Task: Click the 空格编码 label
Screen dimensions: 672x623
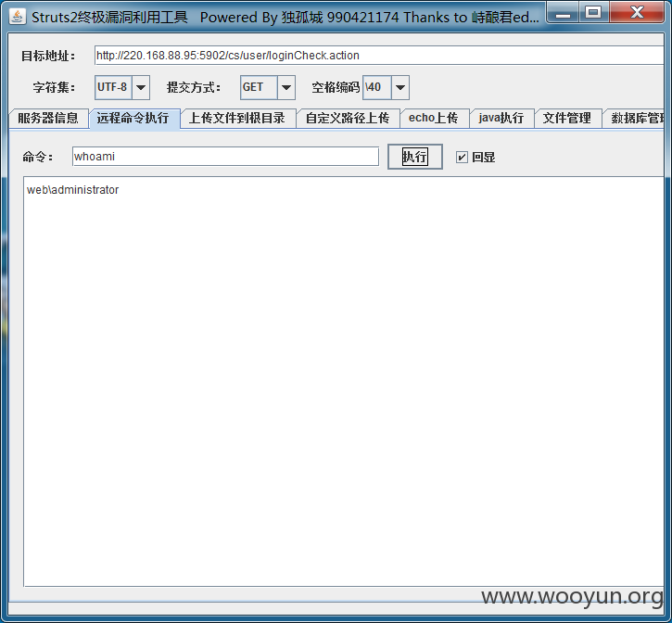Action: pos(336,87)
